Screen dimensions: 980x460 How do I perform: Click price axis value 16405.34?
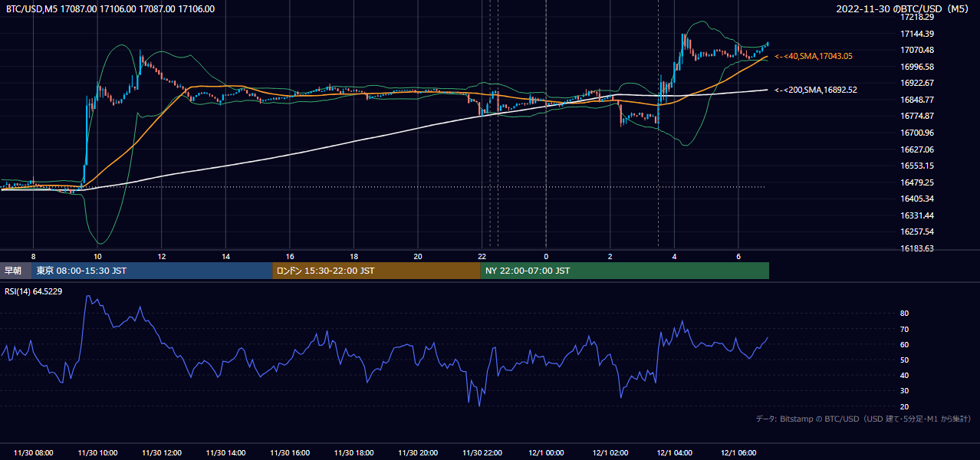point(916,199)
